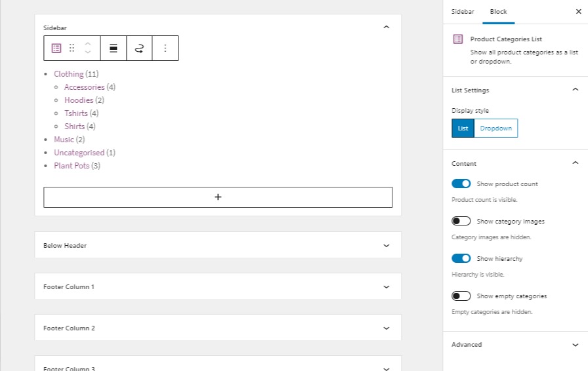
Task: Choose the Dropdown display style button
Action: (495, 128)
